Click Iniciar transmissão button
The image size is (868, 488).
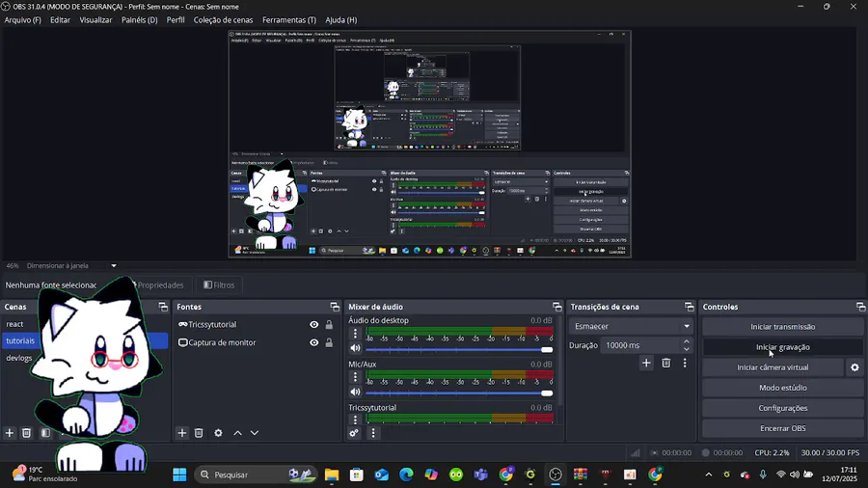783,326
